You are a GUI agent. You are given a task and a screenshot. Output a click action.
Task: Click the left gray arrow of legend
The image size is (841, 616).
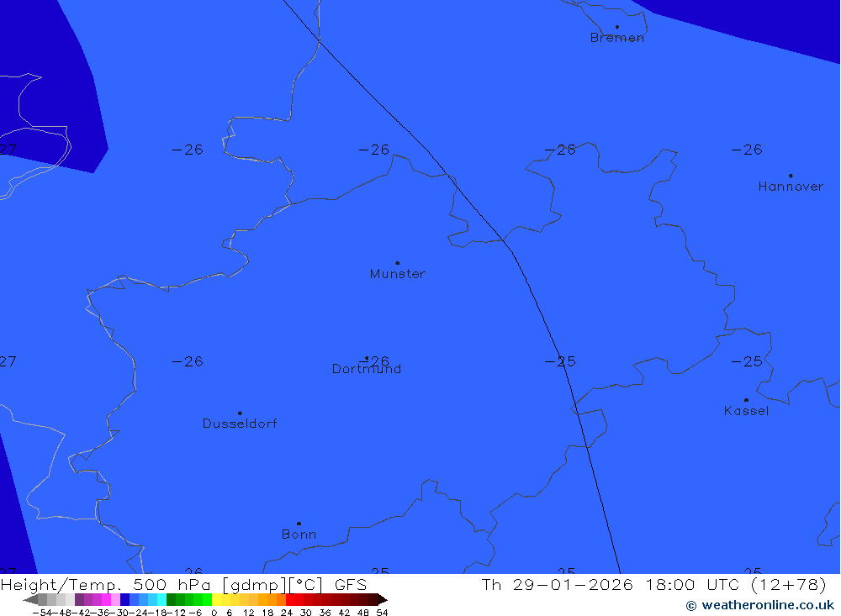[30, 599]
